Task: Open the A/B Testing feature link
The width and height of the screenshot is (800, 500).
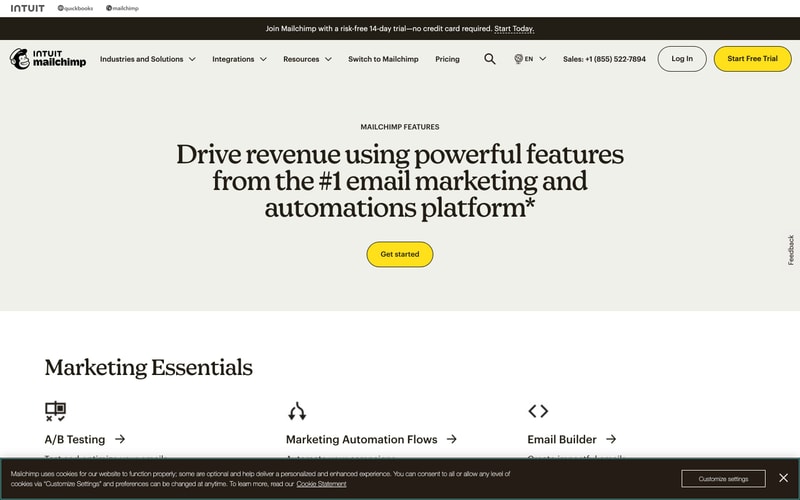Action: click(x=75, y=439)
